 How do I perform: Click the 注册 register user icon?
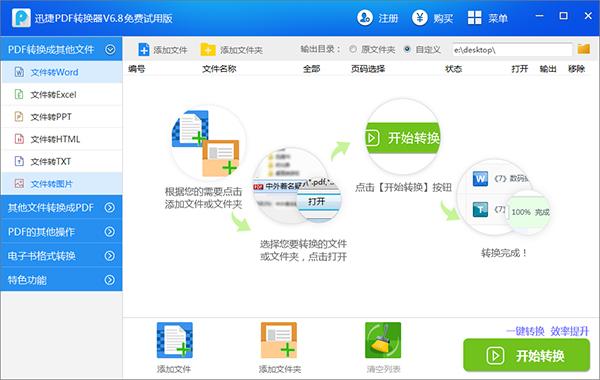(x=365, y=18)
